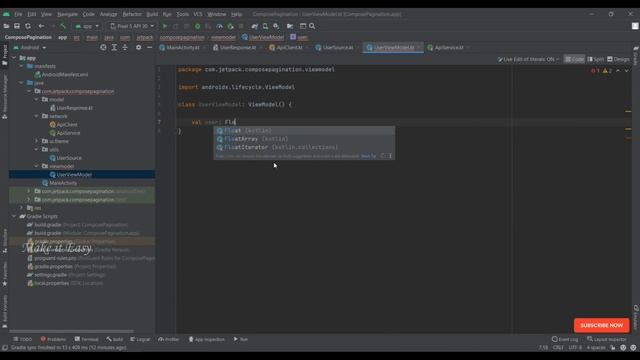Switch to the ApiService.kt tab
Viewport: 640px width, 360px height.
pyautogui.click(x=449, y=47)
